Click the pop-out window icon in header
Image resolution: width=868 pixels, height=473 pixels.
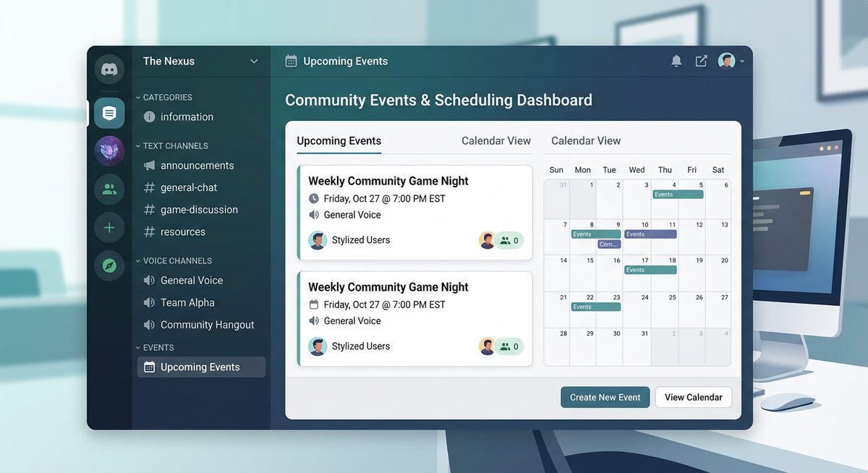[x=701, y=61]
